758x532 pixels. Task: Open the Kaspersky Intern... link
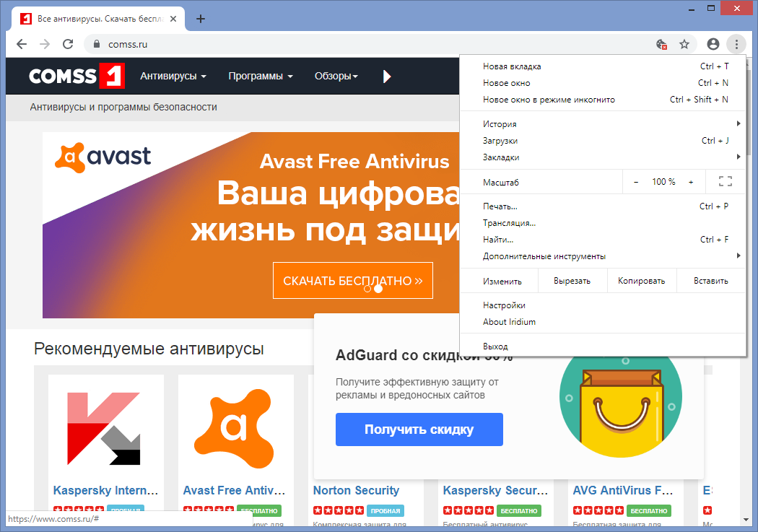tap(106, 490)
